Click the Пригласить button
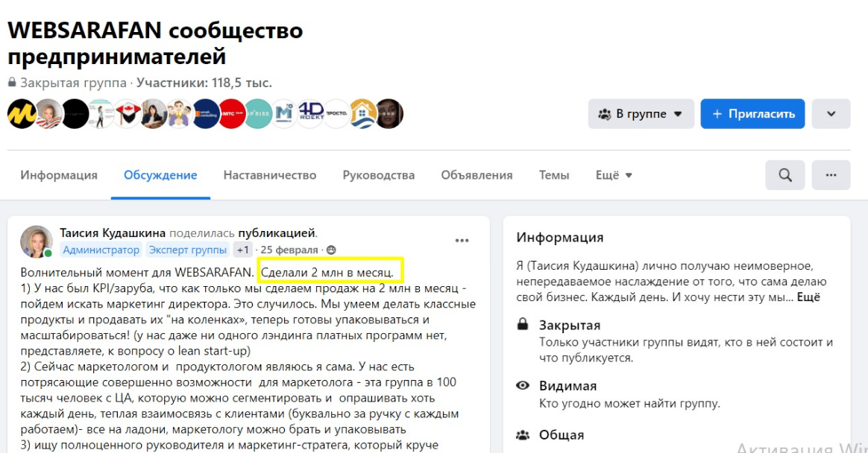 [752, 114]
